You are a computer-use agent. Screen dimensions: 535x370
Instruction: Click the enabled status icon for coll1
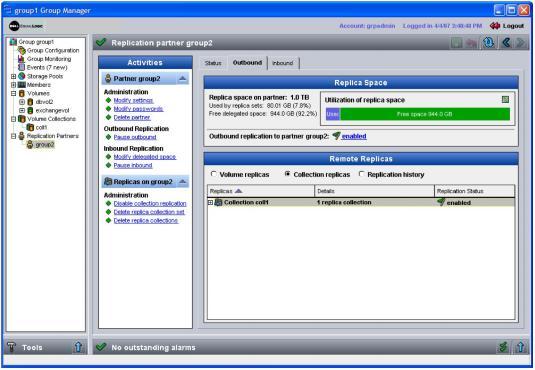(441, 202)
